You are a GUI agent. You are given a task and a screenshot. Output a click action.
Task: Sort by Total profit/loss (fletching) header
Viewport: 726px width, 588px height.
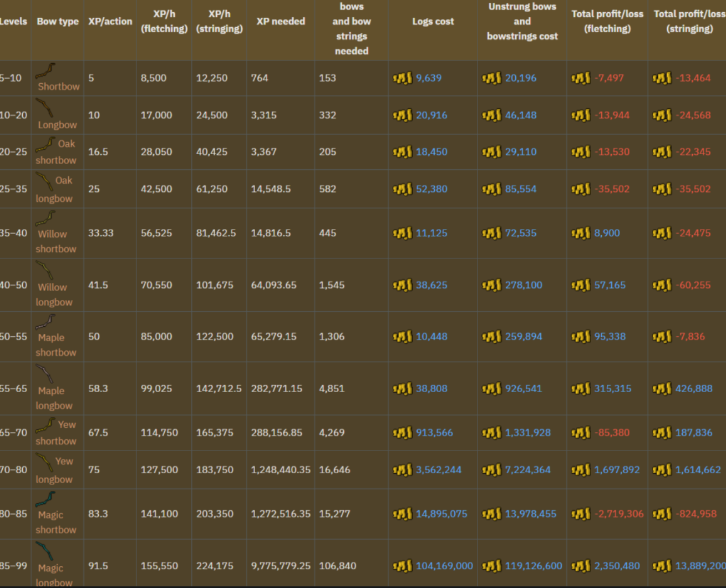(x=607, y=22)
